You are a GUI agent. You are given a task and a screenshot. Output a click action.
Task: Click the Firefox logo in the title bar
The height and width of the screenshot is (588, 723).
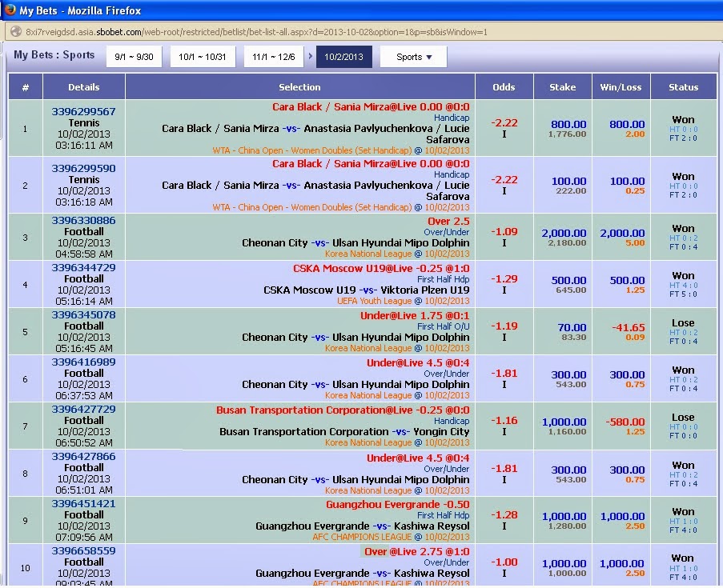(10, 10)
